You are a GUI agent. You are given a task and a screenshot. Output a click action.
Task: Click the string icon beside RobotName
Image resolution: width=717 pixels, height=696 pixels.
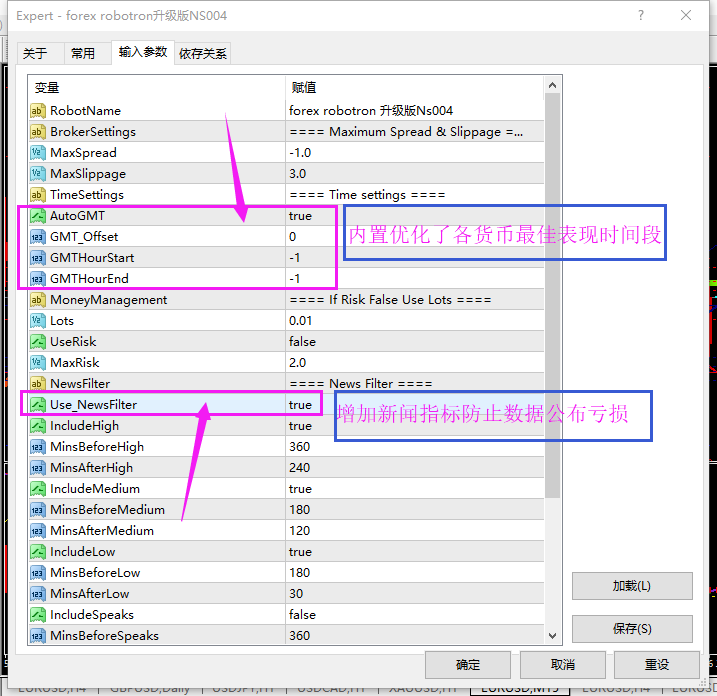coord(37,111)
